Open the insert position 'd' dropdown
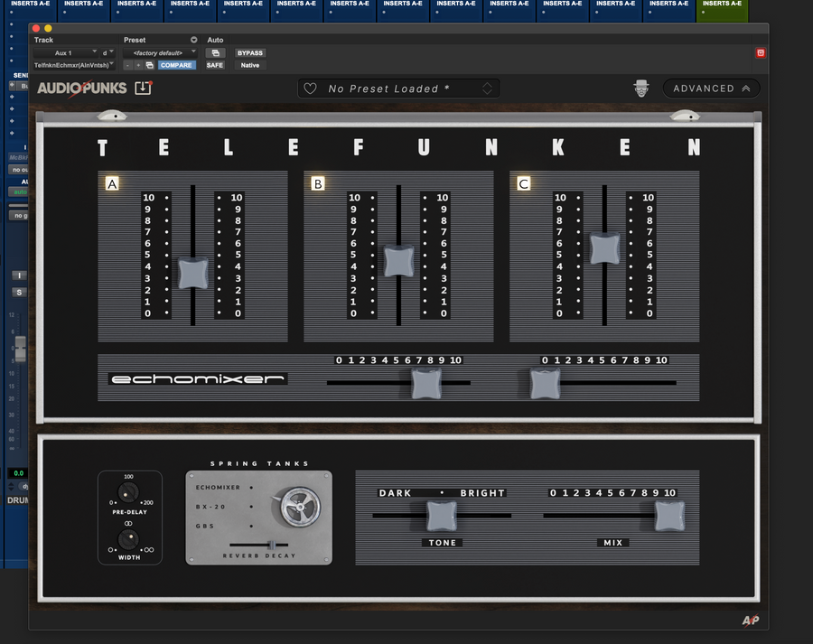This screenshot has width=813, height=644. click(x=107, y=53)
